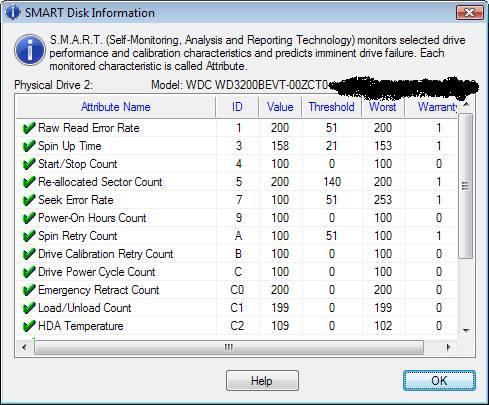Screen dimensions: 489x405
Task: Click the vertical scrollbar thumb
Action: click(x=466, y=186)
